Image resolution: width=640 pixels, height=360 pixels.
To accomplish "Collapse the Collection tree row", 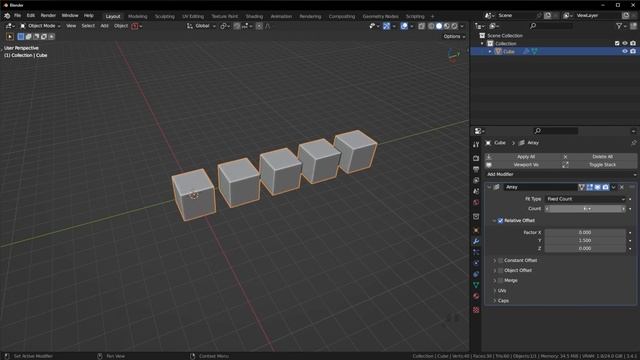I will 482,43.
